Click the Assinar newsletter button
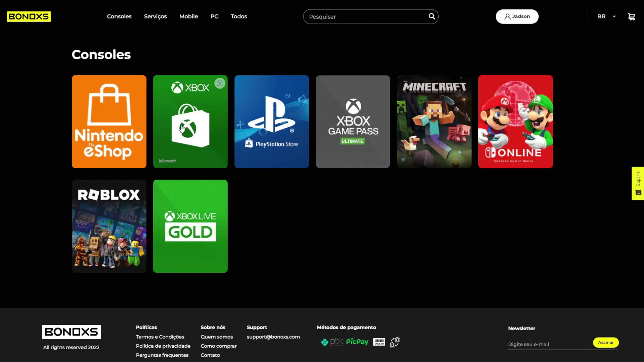644x362 pixels. click(x=606, y=343)
